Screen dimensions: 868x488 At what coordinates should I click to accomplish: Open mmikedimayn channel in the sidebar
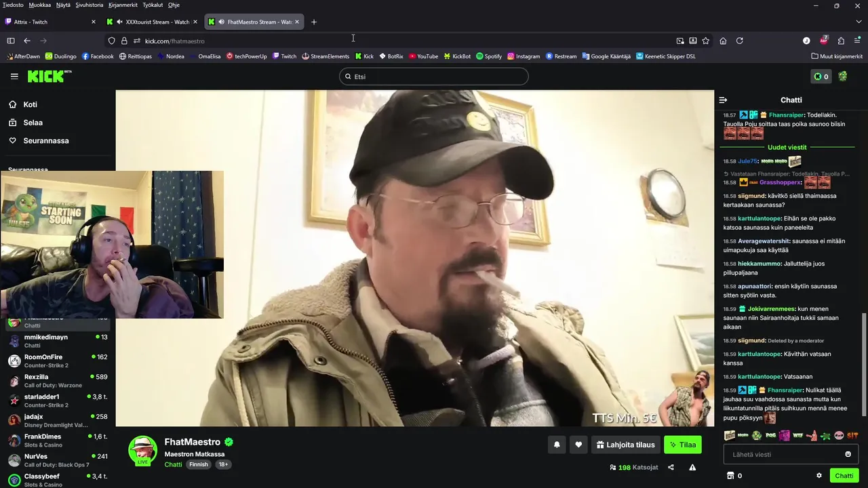coord(58,341)
